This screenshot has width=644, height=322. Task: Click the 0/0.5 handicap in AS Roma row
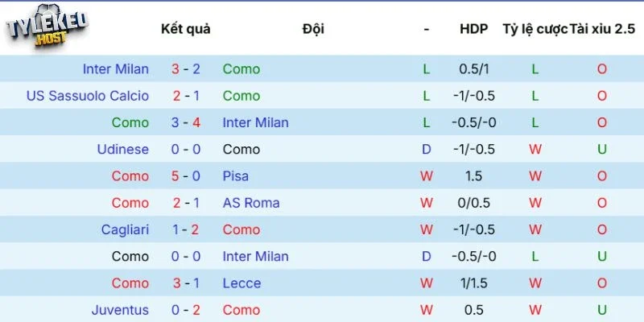coord(474,203)
